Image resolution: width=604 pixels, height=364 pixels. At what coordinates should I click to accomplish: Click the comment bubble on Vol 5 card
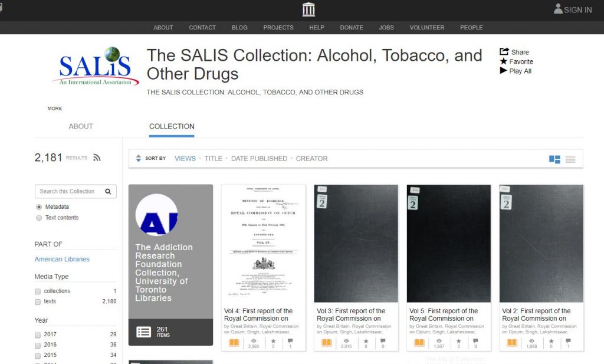point(475,341)
